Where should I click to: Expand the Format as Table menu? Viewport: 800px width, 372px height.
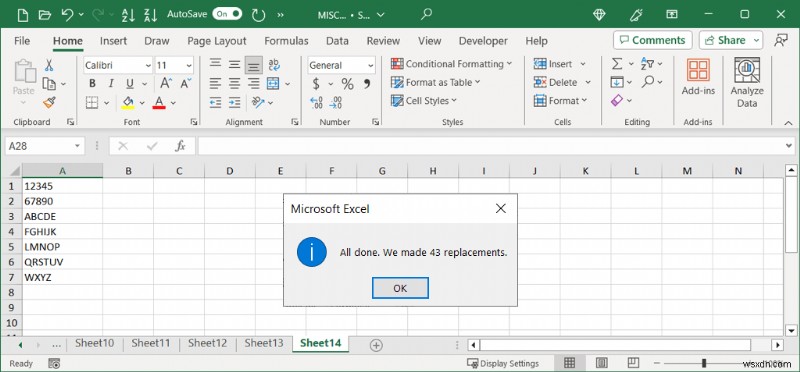436,82
